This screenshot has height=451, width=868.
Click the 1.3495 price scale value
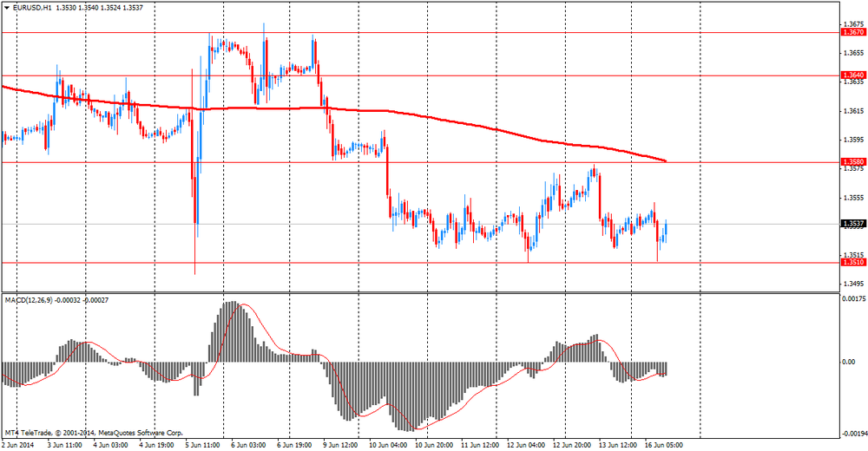click(x=852, y=284)
